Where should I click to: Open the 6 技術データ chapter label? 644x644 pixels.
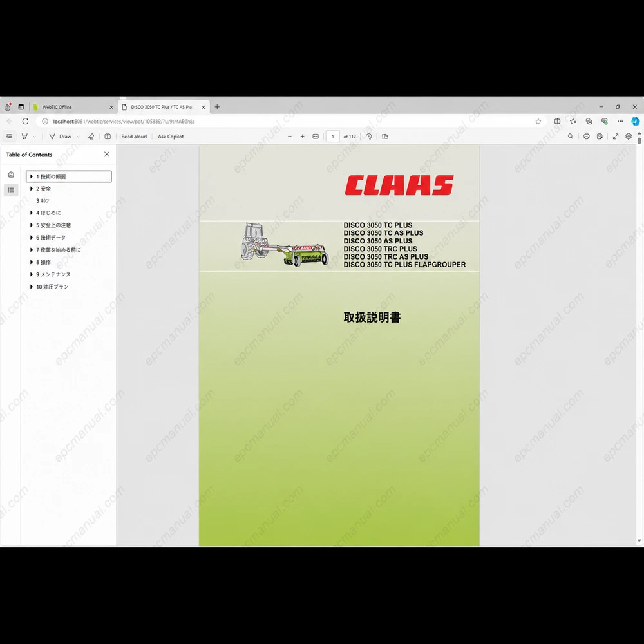click(x=51, y=238)
